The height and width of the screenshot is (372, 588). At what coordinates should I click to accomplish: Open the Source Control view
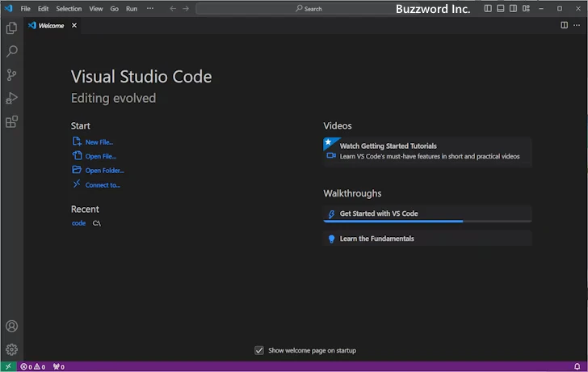[11, 75]
